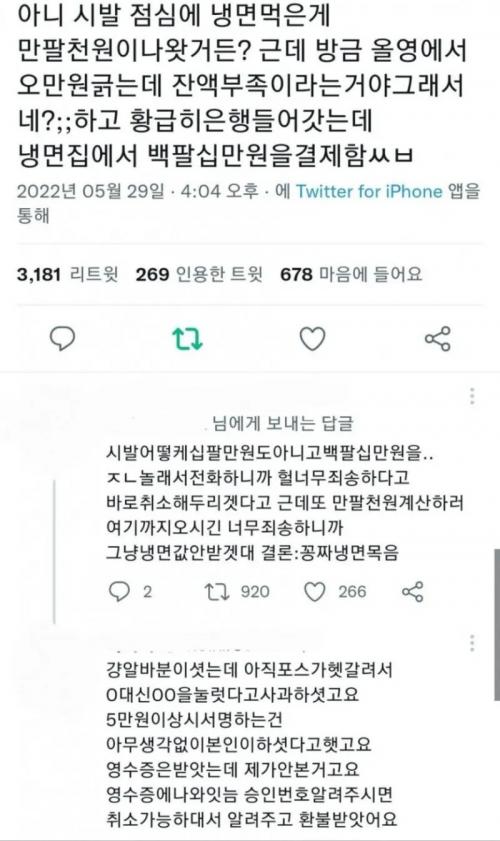This screenshot has height=841, width=500.
Task: Retweet icon showing 920 on first reply
Action: click(237, 592)
